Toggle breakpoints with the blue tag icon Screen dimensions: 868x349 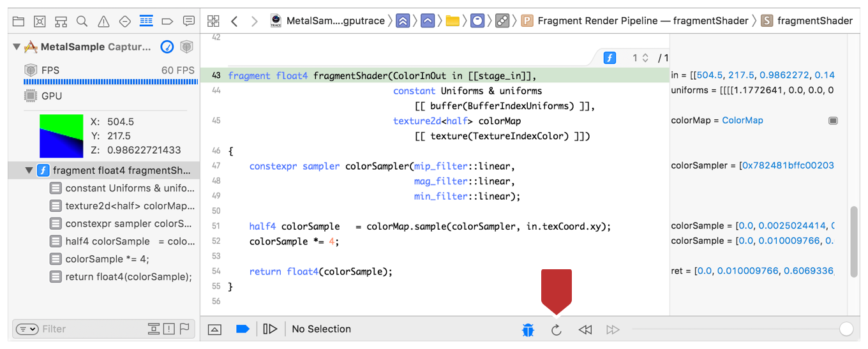coord(243,329)
